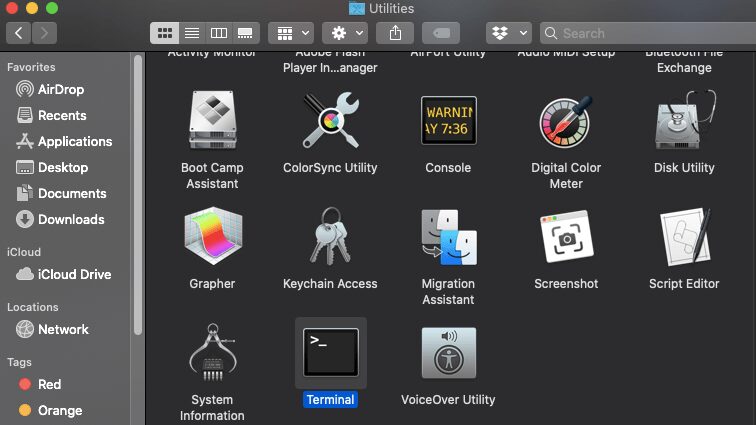Viewport: 756px width, 425px height.
Task: Open Network in the sidebar
Action: tap(53, 329)
